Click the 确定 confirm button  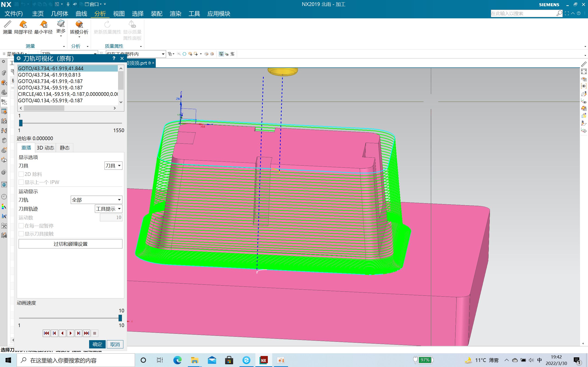click(97, 344)
